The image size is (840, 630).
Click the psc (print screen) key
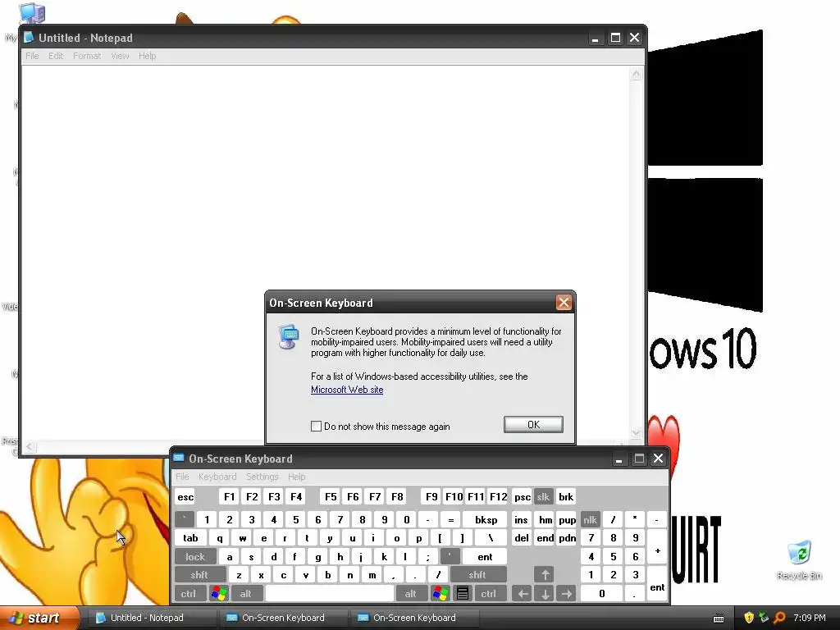tap(523, 496)
